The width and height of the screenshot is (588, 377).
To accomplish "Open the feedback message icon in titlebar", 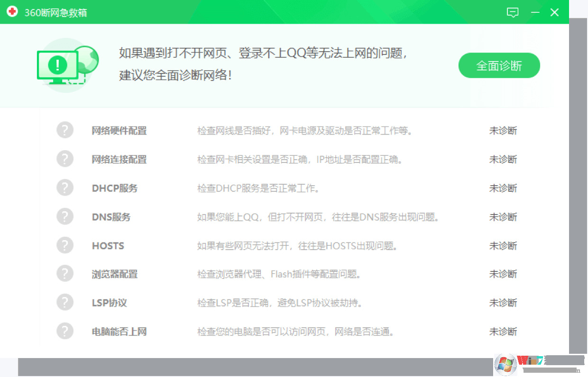I will [513, 12].
